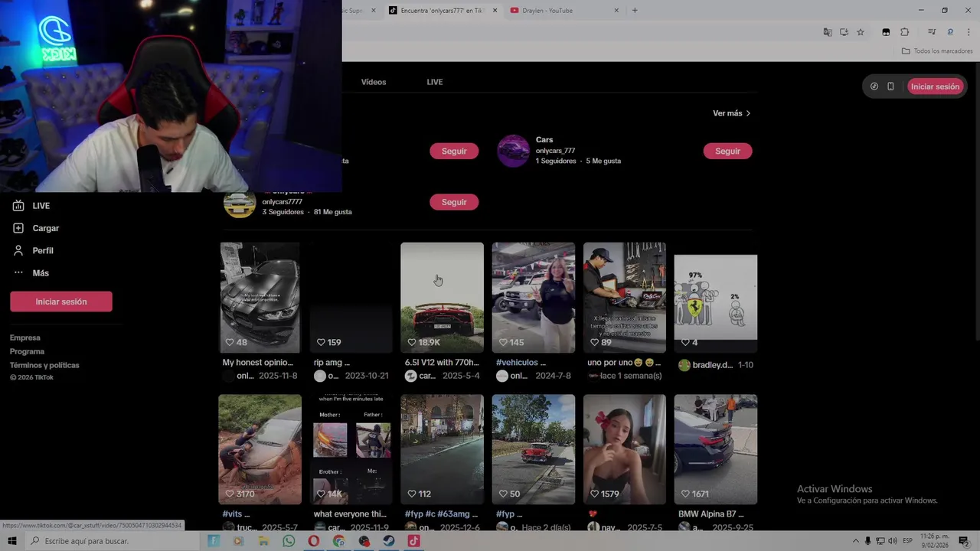Click the pink Iniciar sesión header button
The image size is (980, 551).
[935, 86]
